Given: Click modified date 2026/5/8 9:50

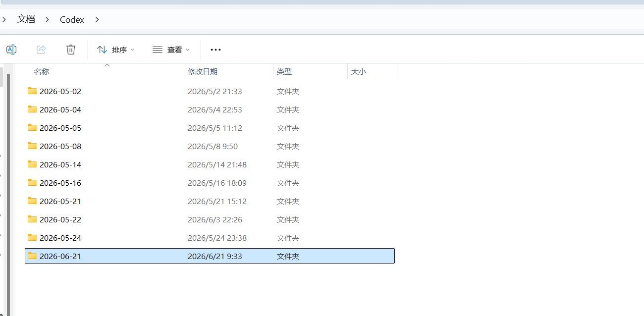Looking at the screenshot, I should coord(213,147).
